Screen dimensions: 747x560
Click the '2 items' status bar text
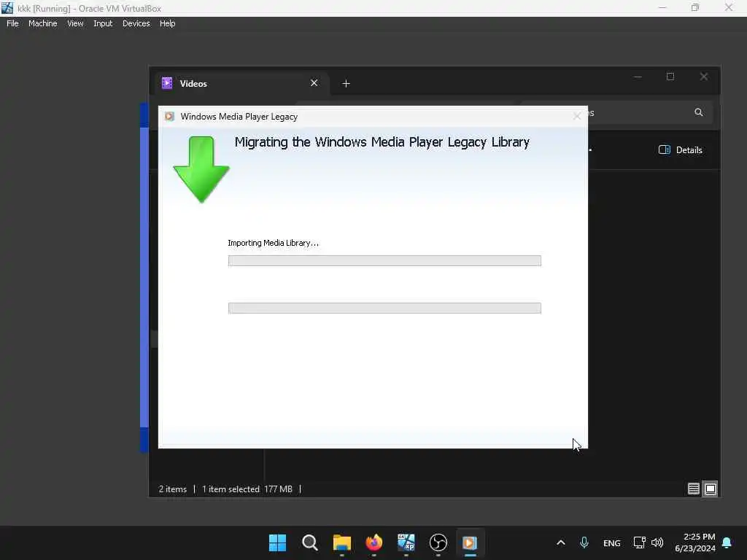(x=172, y=489)
